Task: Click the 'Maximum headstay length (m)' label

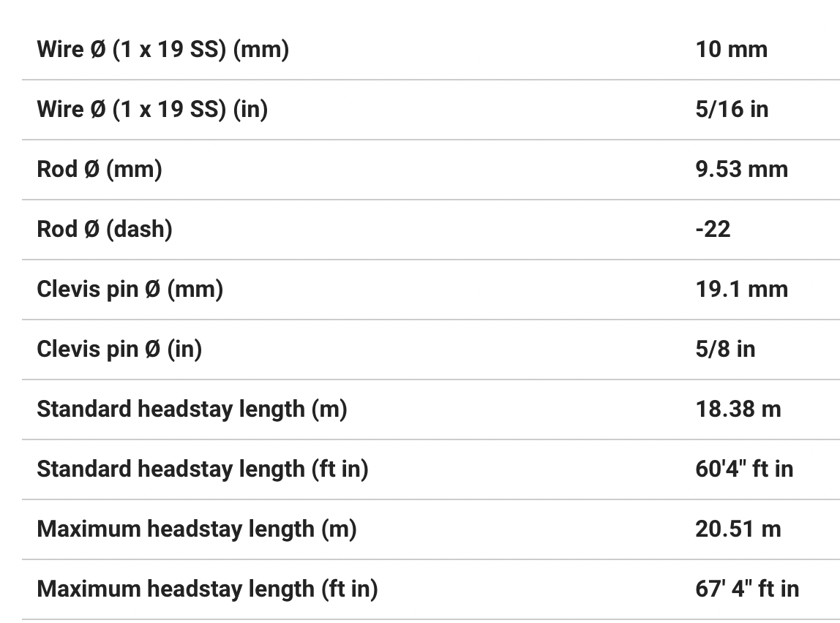Action: 196,529
